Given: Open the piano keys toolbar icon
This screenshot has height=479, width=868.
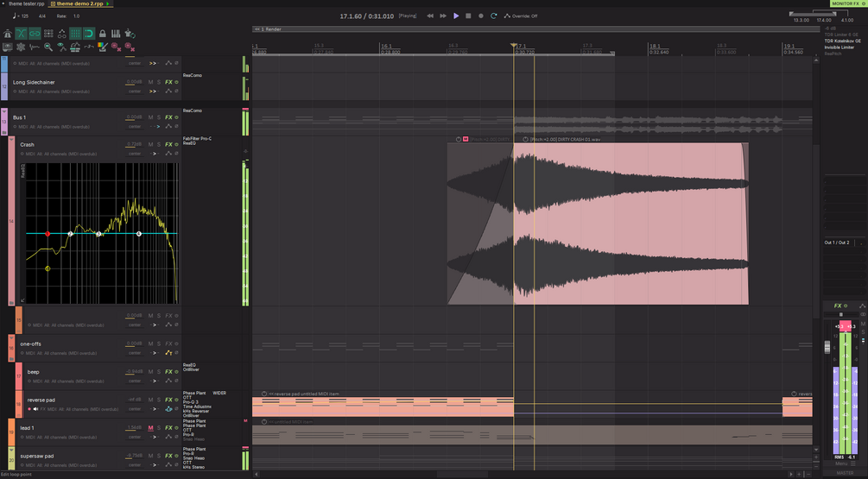Looking at the screenshot, I should click(x=116, y=34).
